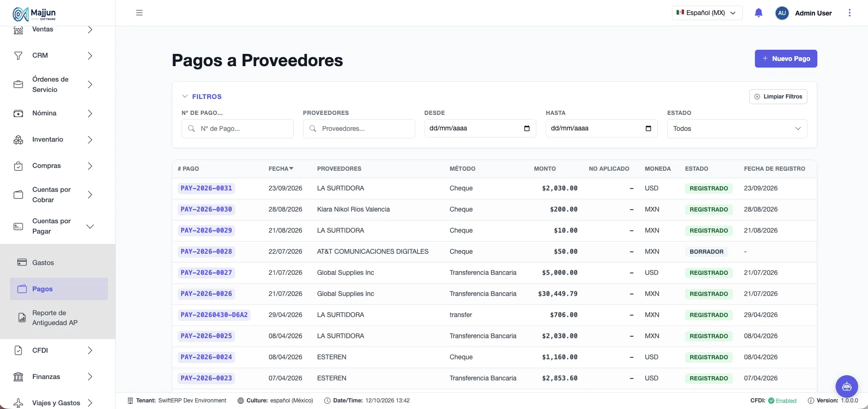The width and height of the screenshot is (868, 409).
Task: Open the Hasta date calendar picker
Action: pyautogui.click(x=648, y=129)
